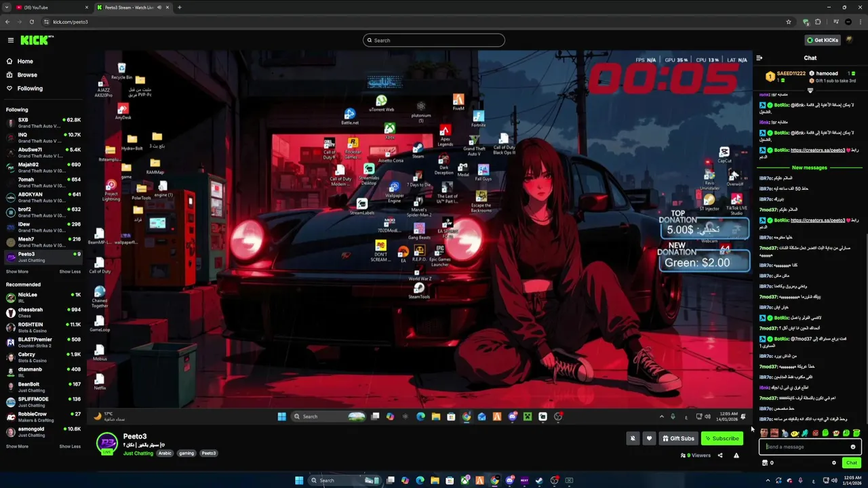868x488 pixels.
Task: Open ABOKYAN channel in Following list
Action: (42, 197)
